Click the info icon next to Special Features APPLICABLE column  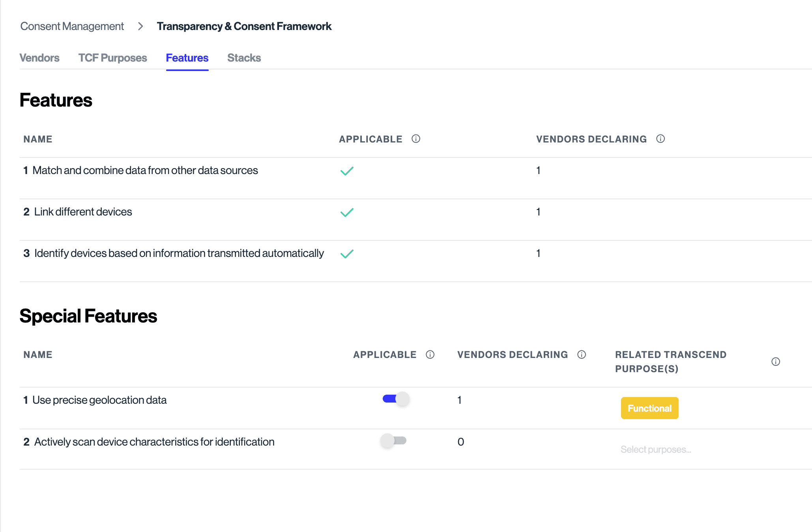tap(430, 354)
